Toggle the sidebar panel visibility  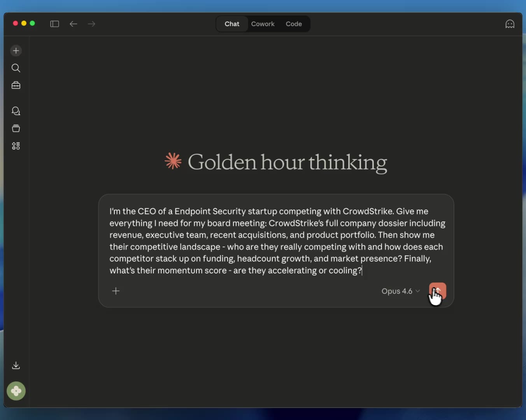54,24
